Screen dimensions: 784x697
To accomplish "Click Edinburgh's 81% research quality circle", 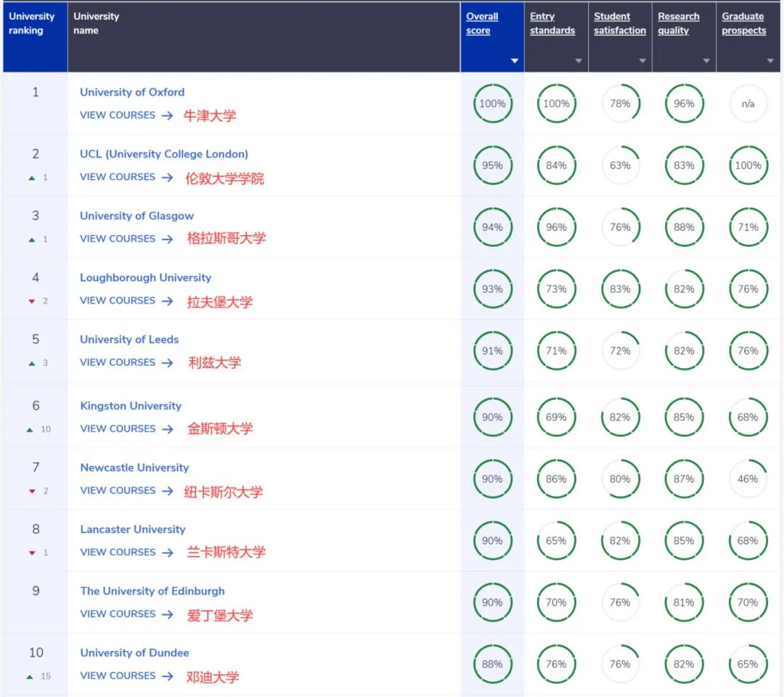I will click(684, 603).
